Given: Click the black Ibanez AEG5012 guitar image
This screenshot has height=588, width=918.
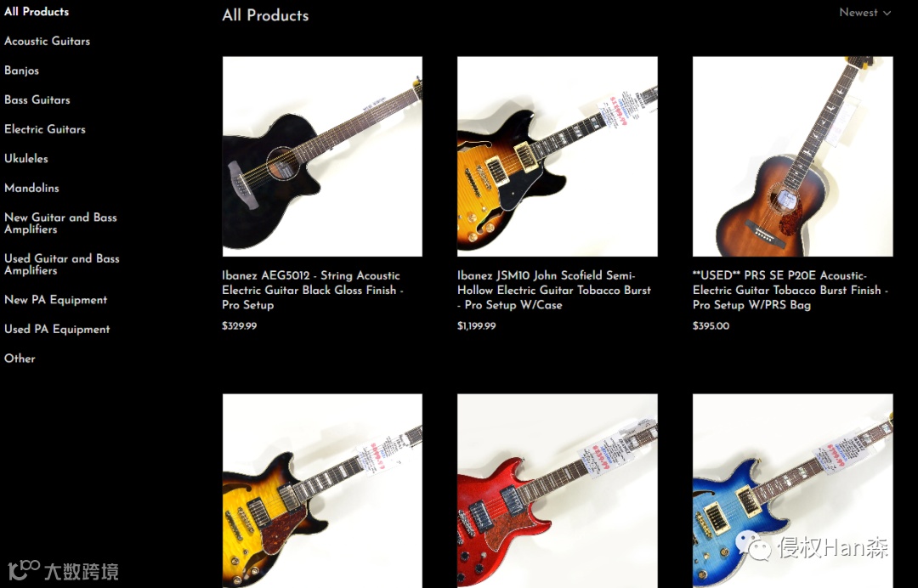Looking at the screenshot, I should coord(322,156).
